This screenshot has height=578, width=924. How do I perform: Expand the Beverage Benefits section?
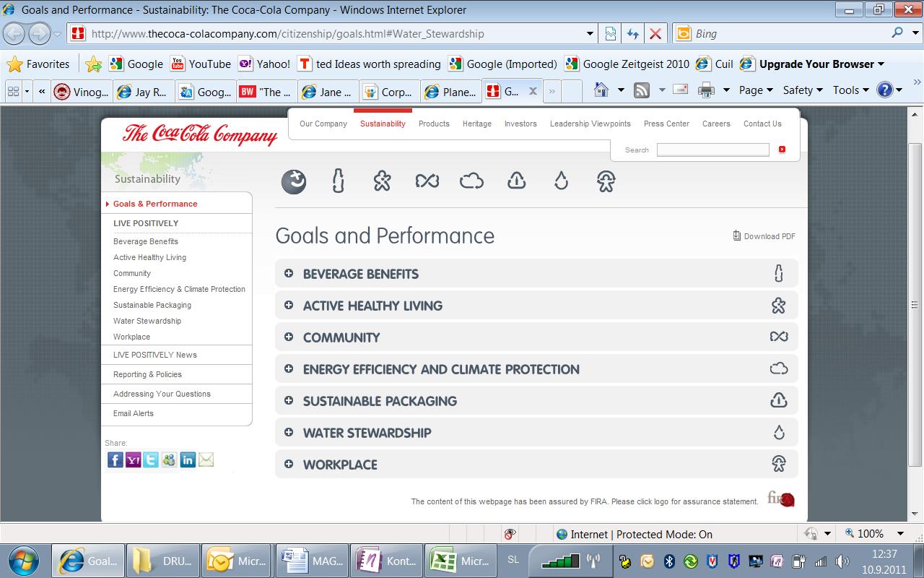point(536,274)
